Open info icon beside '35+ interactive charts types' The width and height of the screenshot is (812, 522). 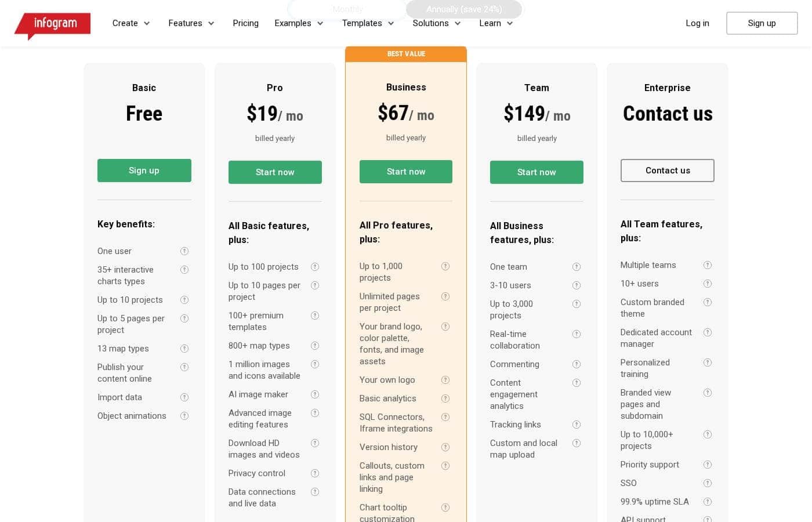pyautogui.click(x=184, y=270)
